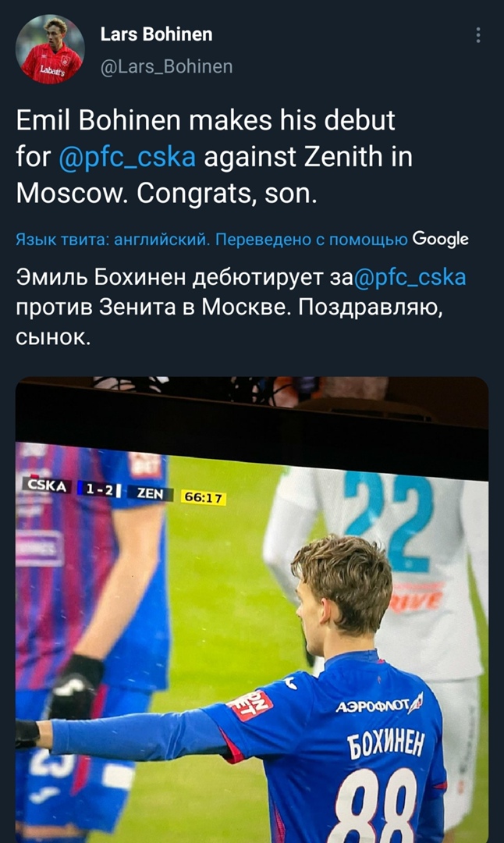Tap the tweet language translation notice

click(211, 240)
